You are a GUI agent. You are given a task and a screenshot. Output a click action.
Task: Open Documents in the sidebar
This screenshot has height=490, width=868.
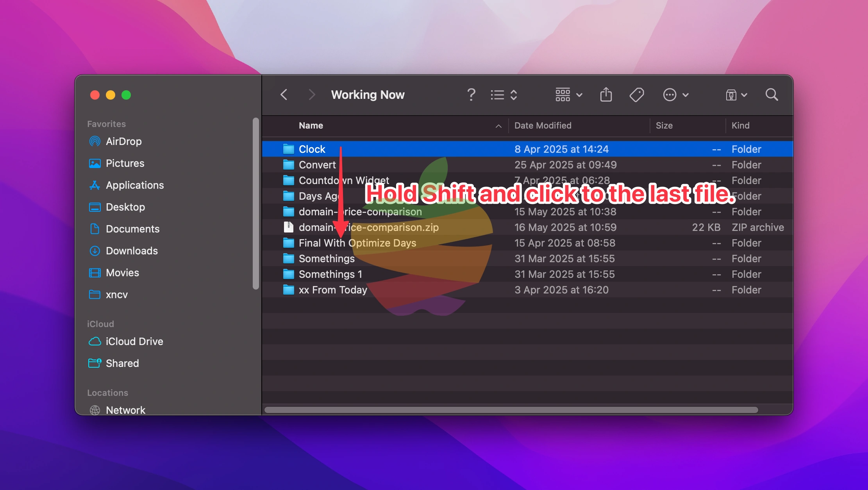coord(132,229)
